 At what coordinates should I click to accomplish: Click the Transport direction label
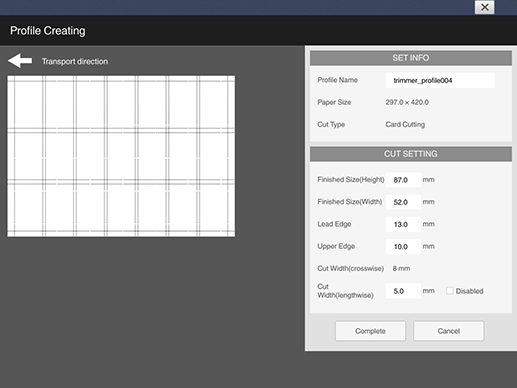click(75, 62)
